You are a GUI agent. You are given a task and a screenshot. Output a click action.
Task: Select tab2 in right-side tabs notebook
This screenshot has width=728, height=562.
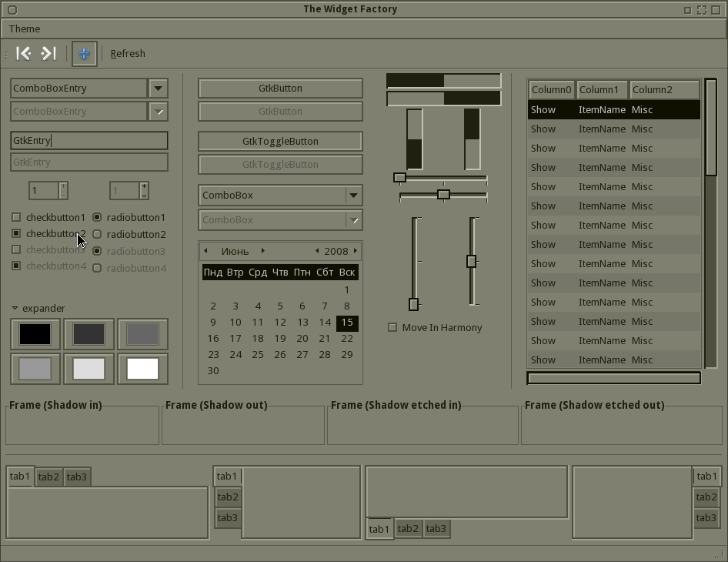(706, 497)
